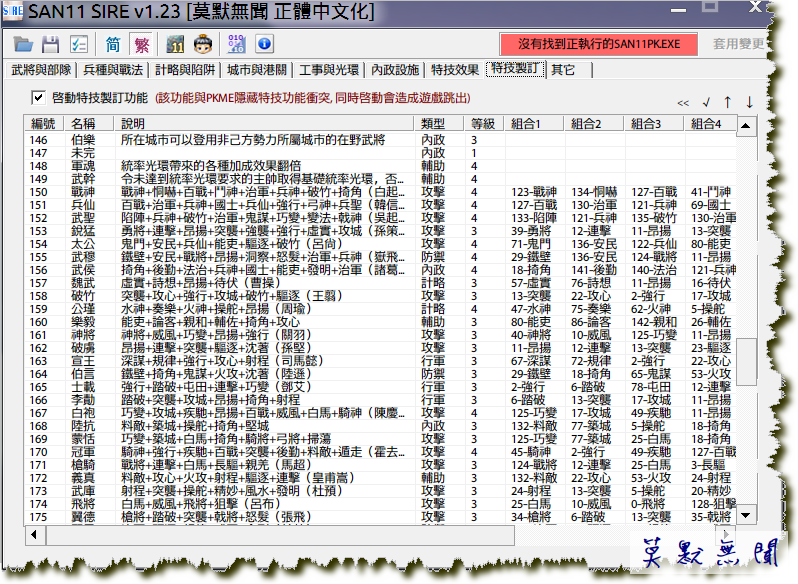Open the 武將與部隊 tab

[41, 70]
